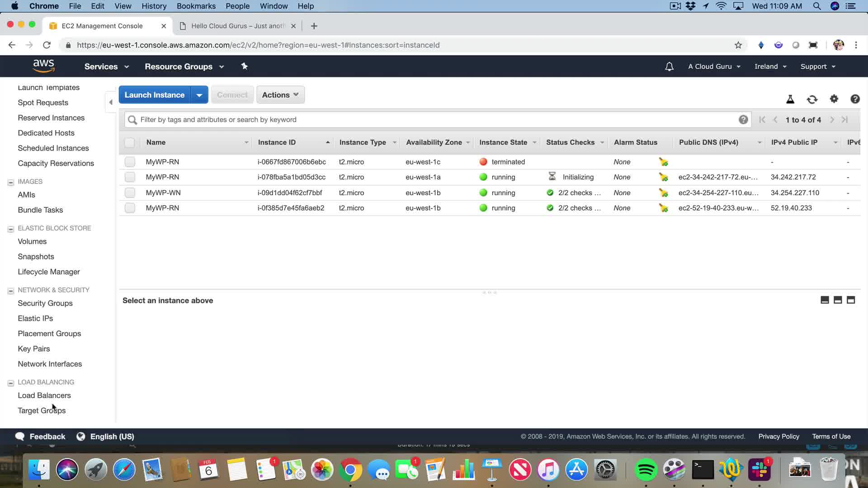Click the refresh instances icon
The image size is (868, 488).
812,99
